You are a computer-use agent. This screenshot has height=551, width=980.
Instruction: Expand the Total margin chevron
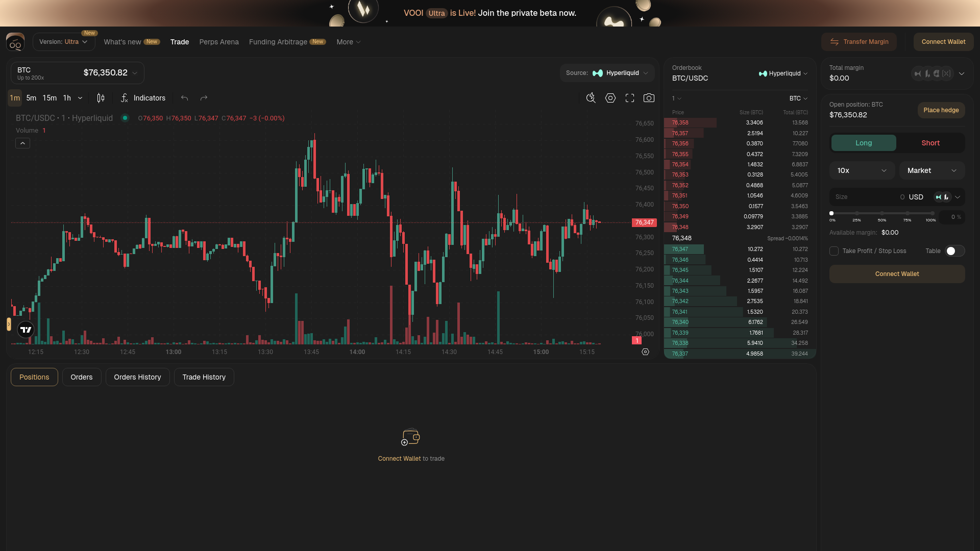962,73
